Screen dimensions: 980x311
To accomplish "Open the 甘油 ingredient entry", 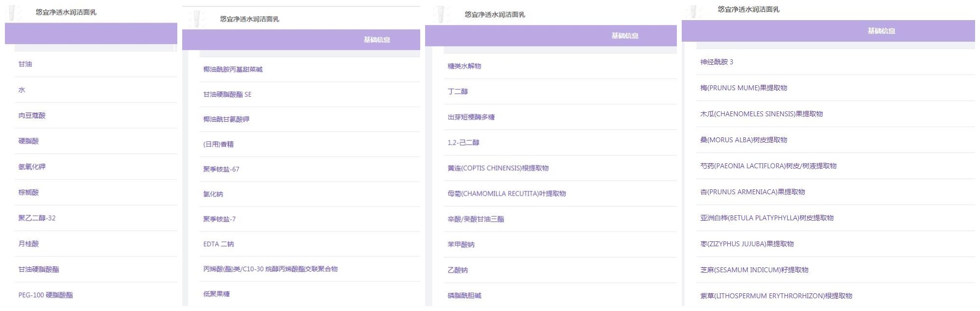I will point(25,64).
